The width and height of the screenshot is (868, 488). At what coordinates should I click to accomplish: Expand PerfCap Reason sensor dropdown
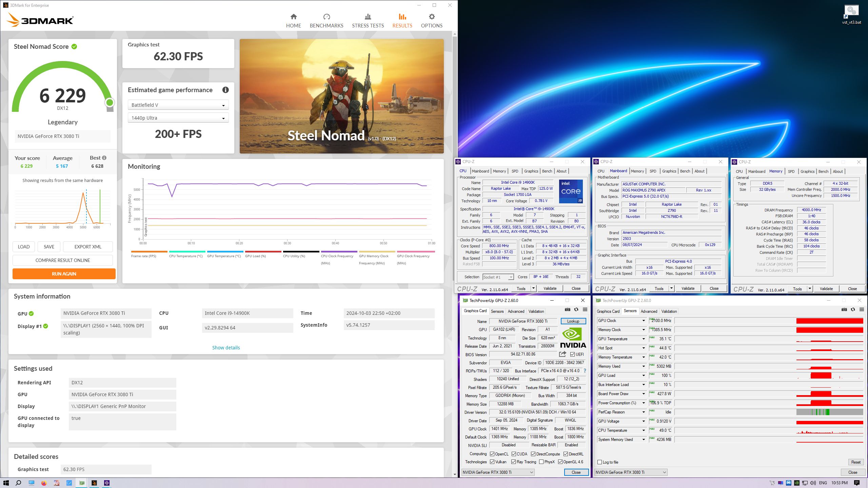point(644,412)
